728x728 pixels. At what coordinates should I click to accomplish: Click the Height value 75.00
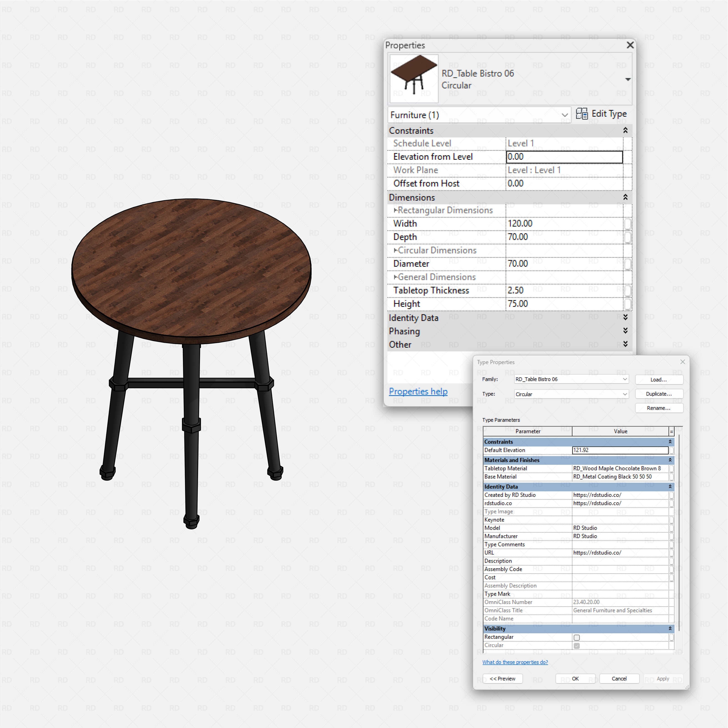tap(564, 304)
